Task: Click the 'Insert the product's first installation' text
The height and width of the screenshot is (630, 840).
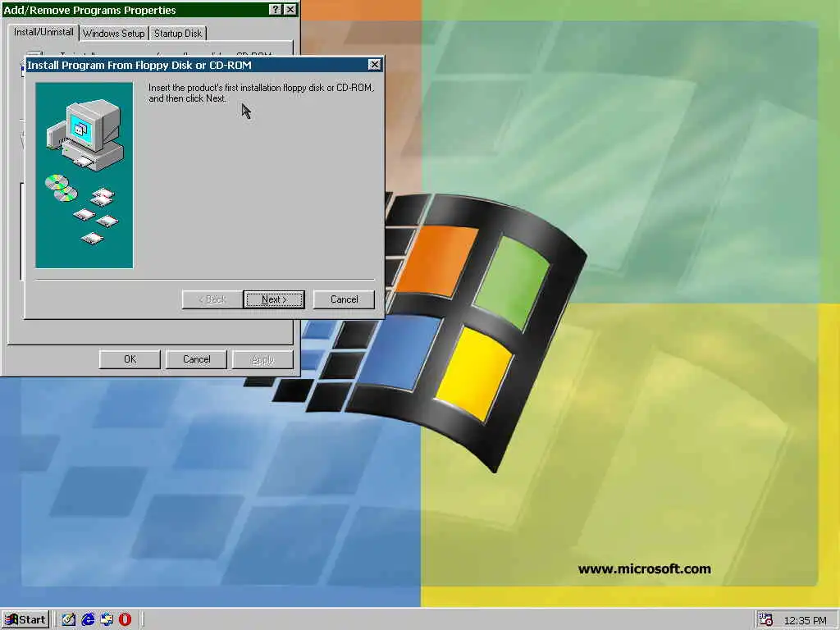Action: [x=261, y=93]
